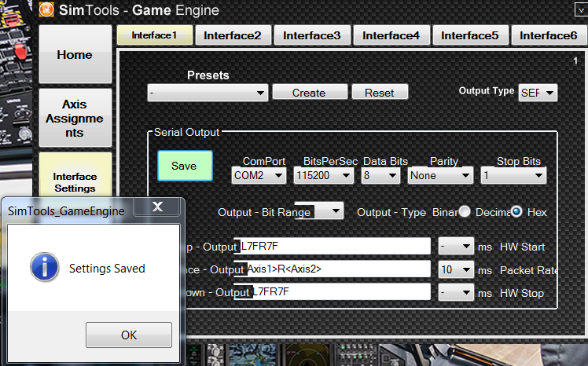Click the Create preset button

(x=310, y=92)
